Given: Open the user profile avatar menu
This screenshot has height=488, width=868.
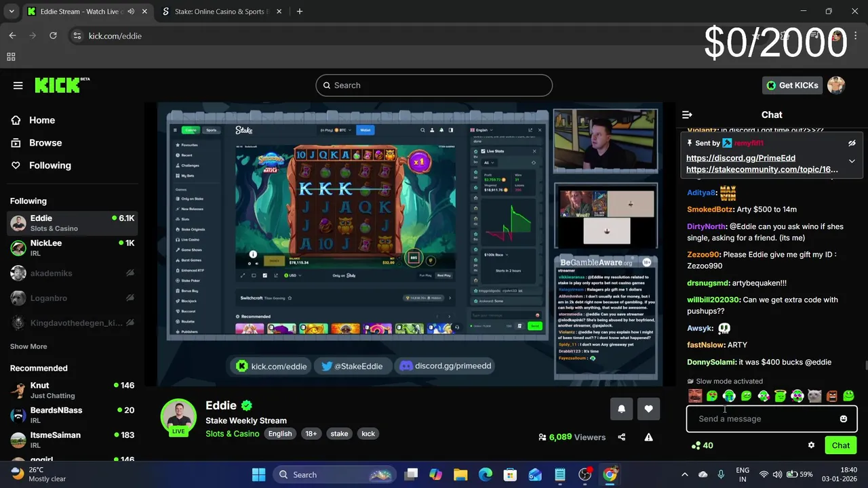Looking at the screenshot, I should pos(836,85).
